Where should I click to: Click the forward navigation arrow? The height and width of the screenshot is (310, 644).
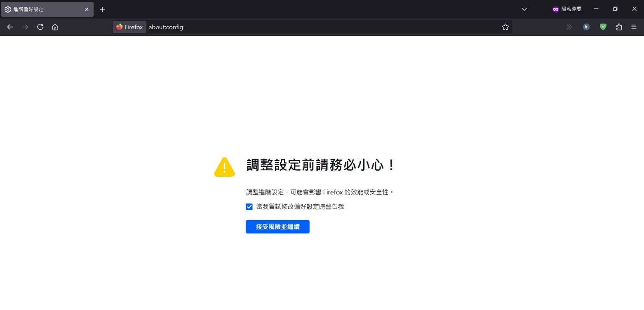(x=25, y=27)
